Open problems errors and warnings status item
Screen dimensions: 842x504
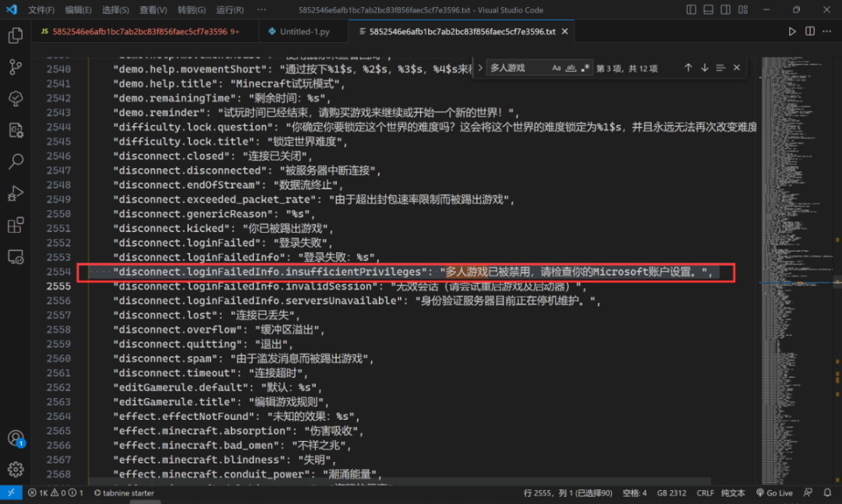56,493
